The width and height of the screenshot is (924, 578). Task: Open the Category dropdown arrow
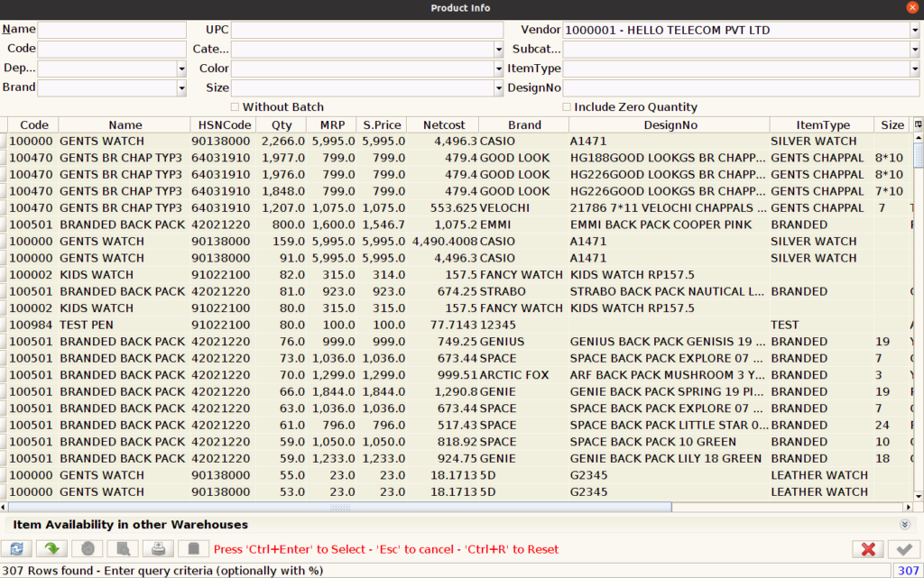[x=498, y=50]
